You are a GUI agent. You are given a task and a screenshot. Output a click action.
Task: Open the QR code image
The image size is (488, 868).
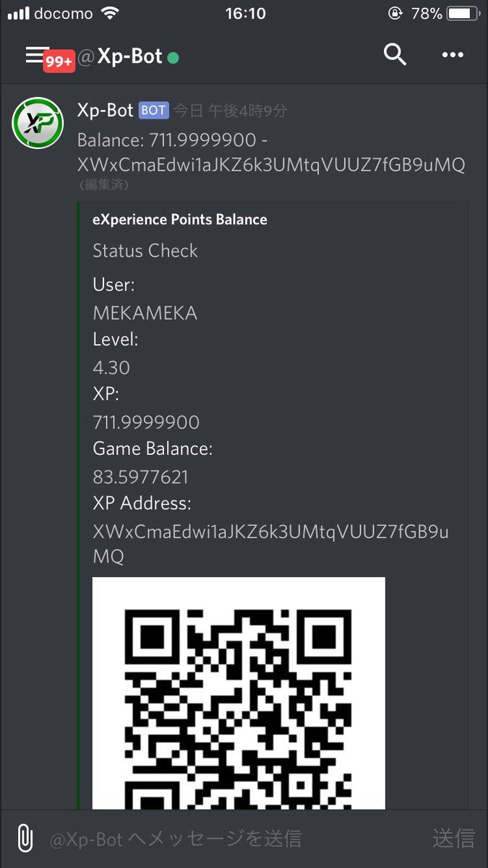click(x=239, y=693)
